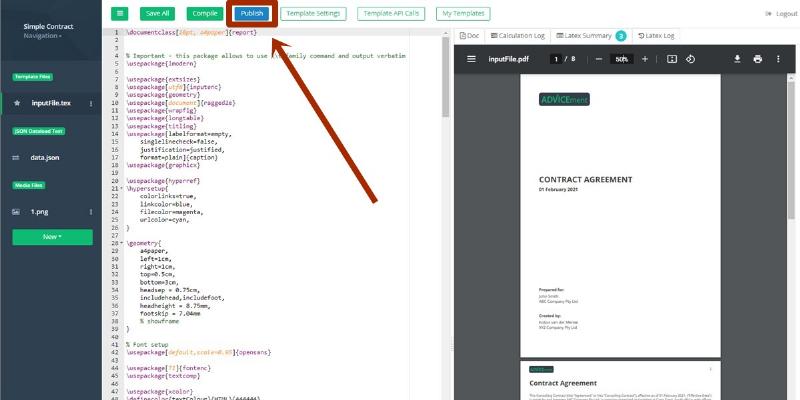
Task: Click the green hamburger sidebar toggle button
Action: click(120, 14)
